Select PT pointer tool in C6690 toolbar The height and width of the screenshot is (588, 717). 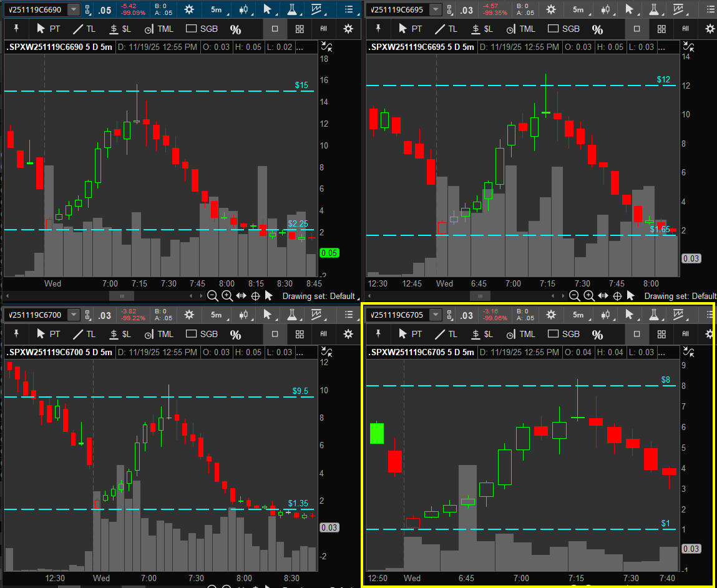pos(48,29)
